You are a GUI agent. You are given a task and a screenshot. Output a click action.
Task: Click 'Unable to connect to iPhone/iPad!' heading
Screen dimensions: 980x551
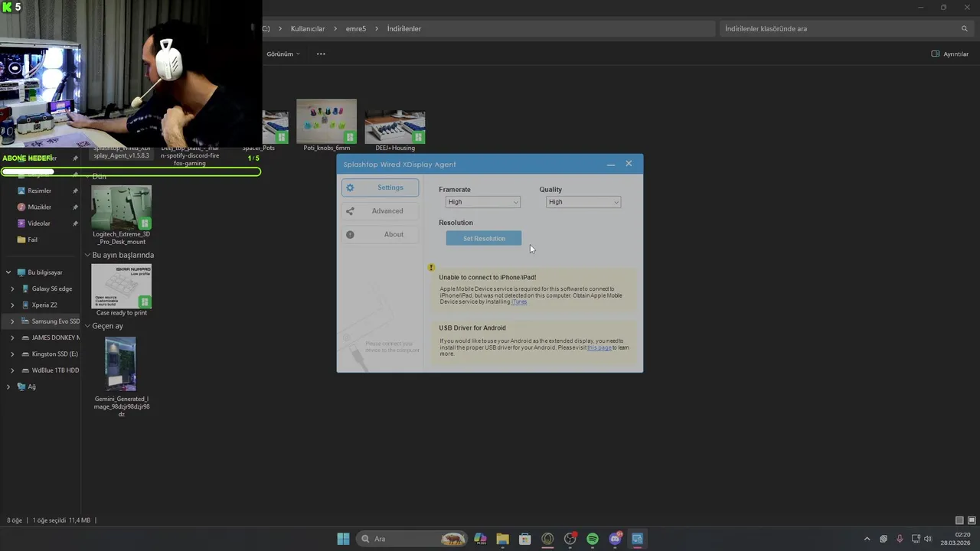click(x=488, y=277)
